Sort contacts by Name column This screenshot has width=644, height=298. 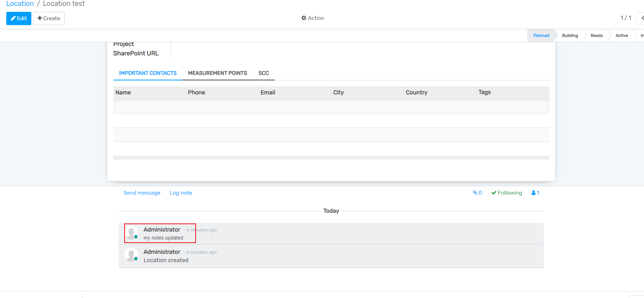123,93
